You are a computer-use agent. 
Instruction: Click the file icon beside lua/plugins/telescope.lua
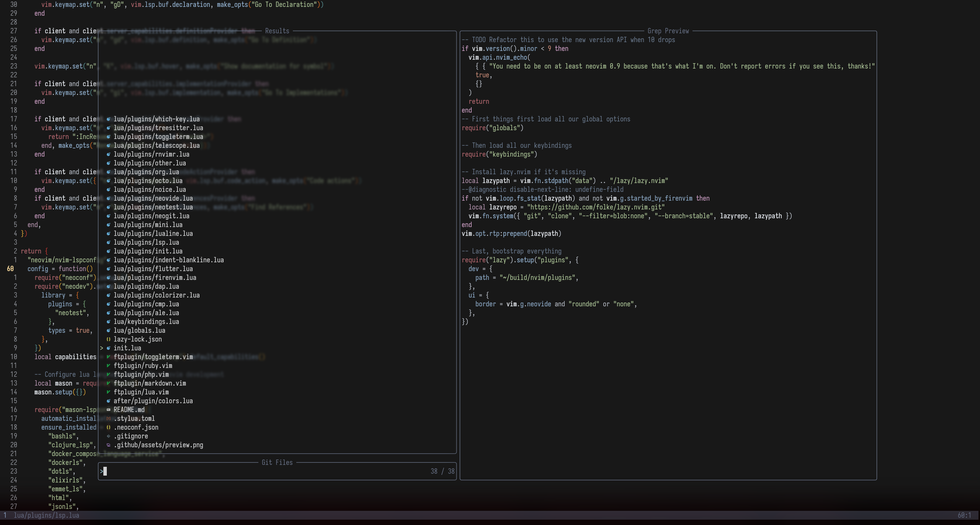coord(108,146)
